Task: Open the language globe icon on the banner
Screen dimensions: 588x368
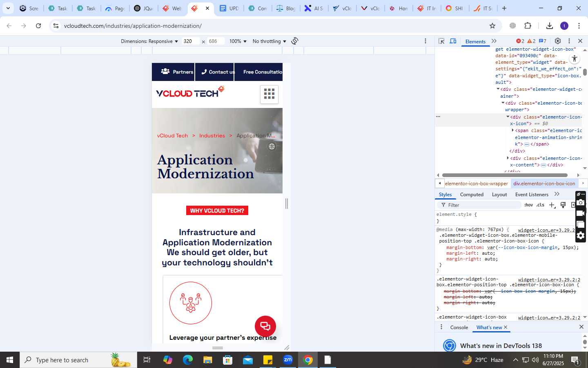Action: [x=272, y=146]
